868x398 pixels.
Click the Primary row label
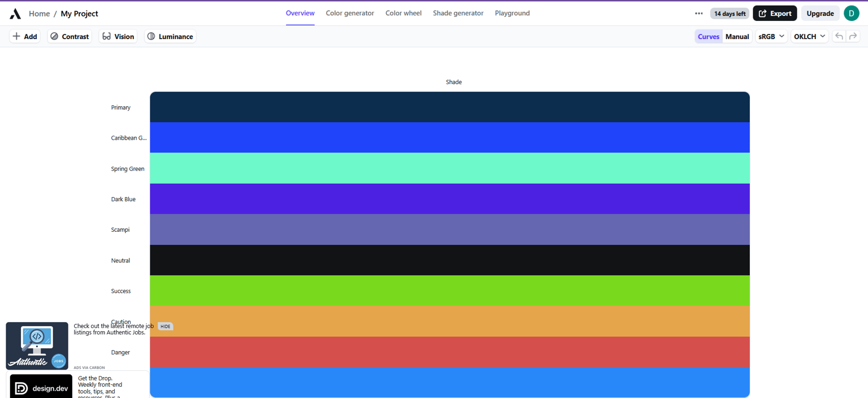tap(121, 107)
